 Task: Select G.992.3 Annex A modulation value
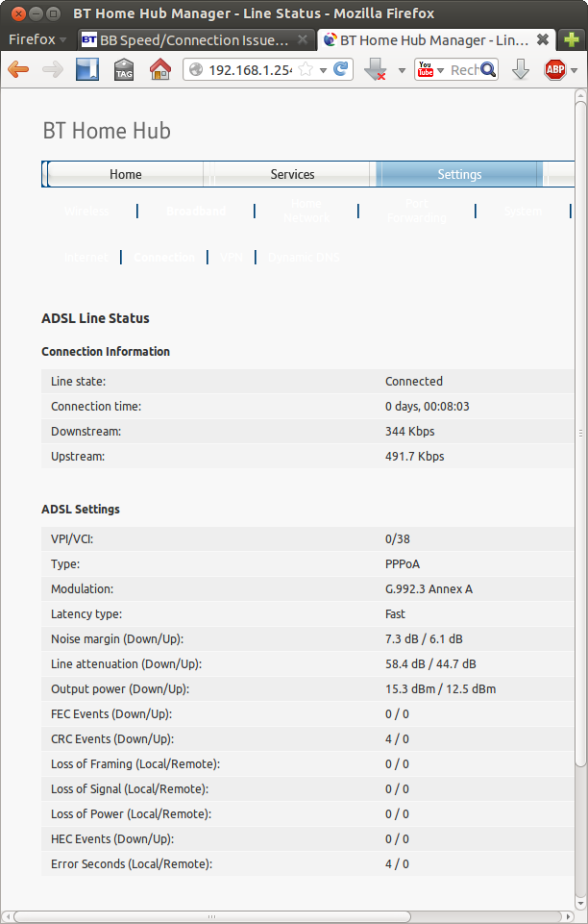429,588
